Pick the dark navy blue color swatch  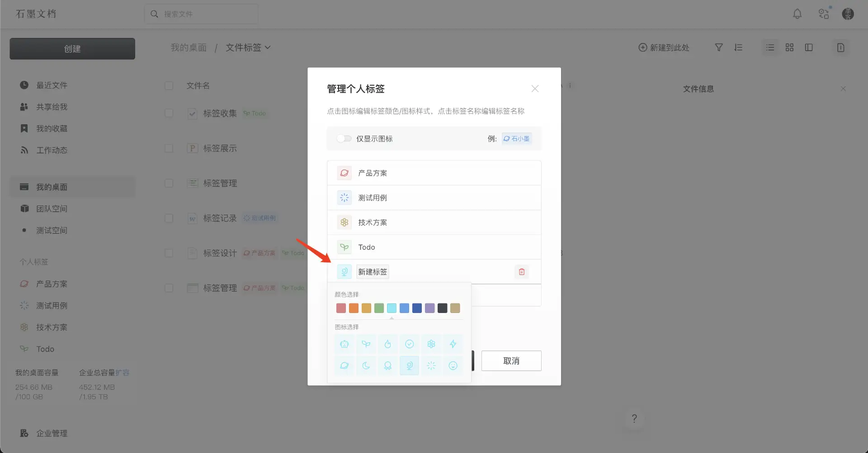click(417, 308)
